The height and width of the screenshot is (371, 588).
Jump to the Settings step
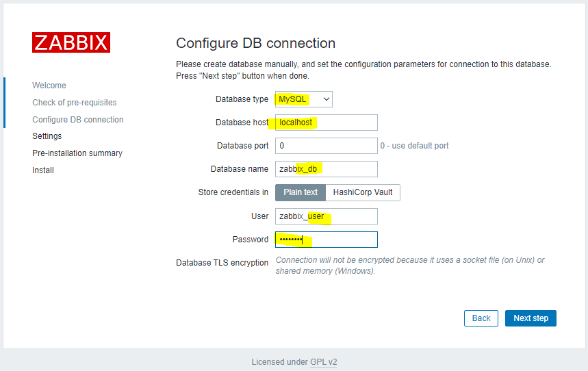47,136
